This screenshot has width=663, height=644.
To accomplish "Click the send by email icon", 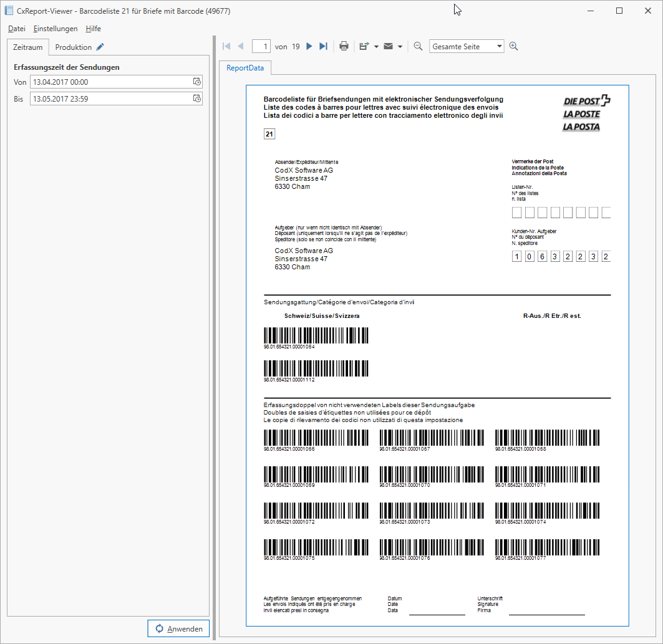I will (388, 47).
